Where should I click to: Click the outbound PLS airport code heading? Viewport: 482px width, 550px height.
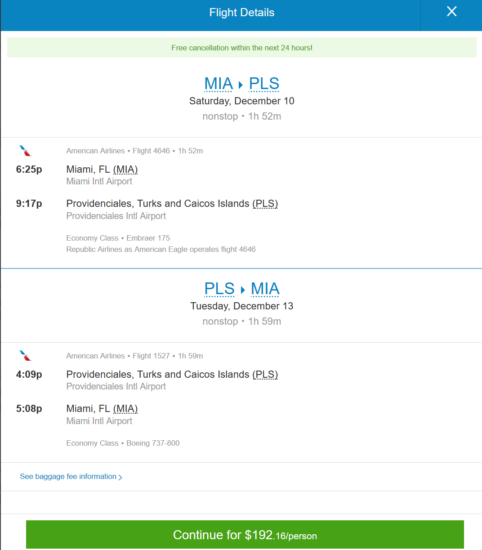(x=264, y=84)
